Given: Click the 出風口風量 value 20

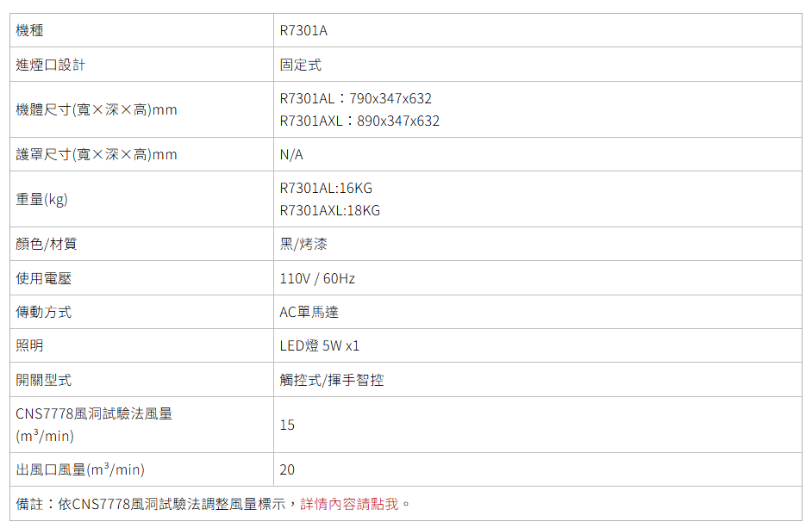Looking at the screenshot, I should pos(287,470).
